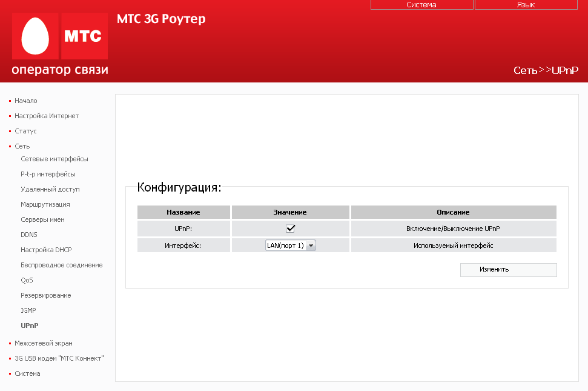Open the Язык top menu
This screenshot has height=391, width=588.
[x=526, y=4]
